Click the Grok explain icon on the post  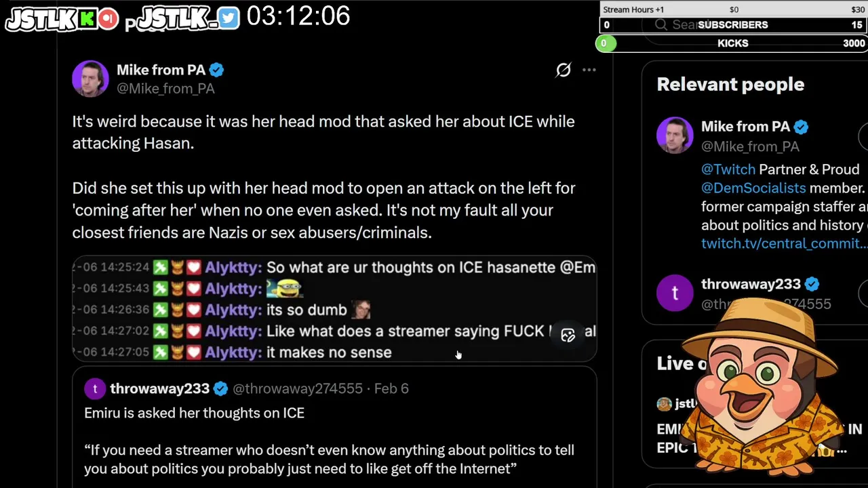coord(564,70)
